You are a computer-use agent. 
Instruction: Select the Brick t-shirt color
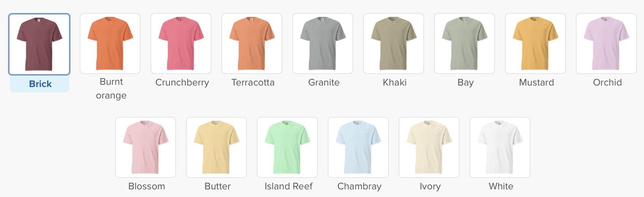[x=39, y=44]
